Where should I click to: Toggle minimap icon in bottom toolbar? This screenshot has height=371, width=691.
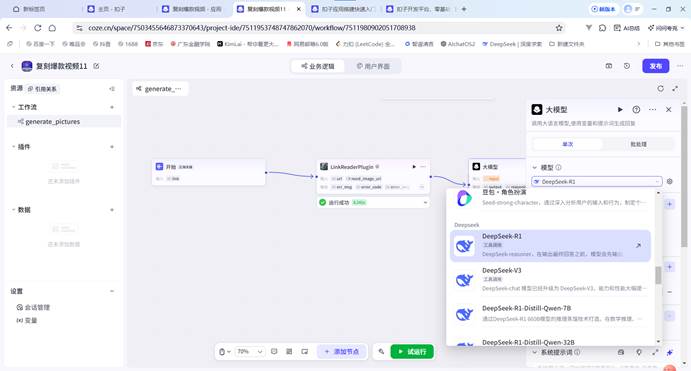[305, 352]
